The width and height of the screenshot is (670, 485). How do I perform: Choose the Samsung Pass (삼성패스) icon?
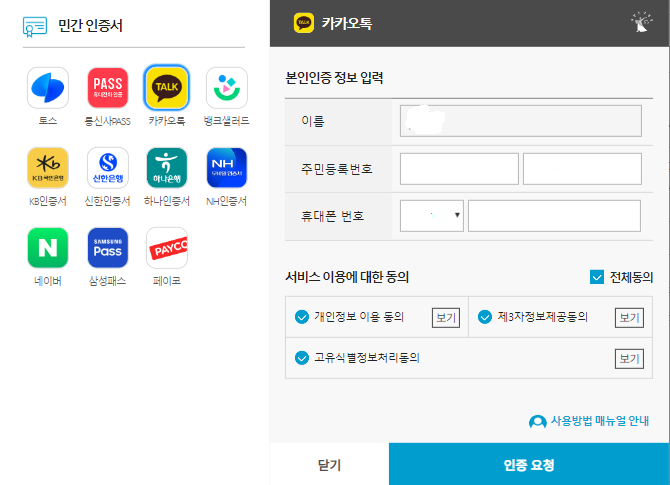[x=108, y=248]
